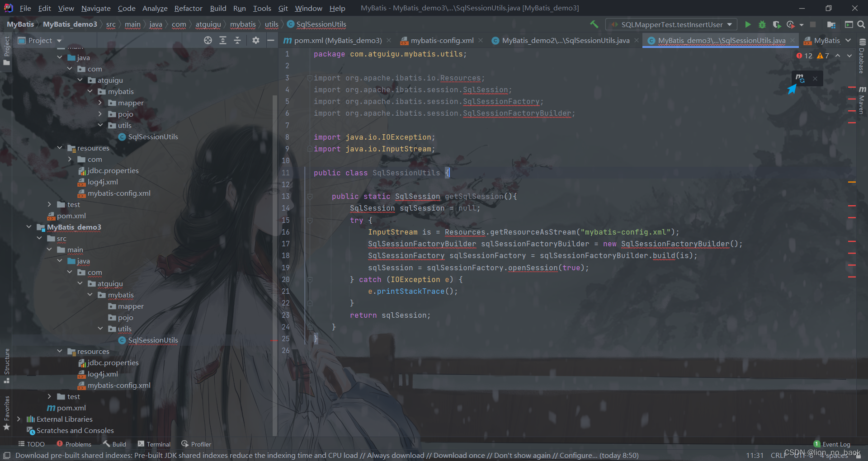Viewport: 868px width, 461px height.
Task: Toggle the Favorites tool window
Action: click(6, 413)
